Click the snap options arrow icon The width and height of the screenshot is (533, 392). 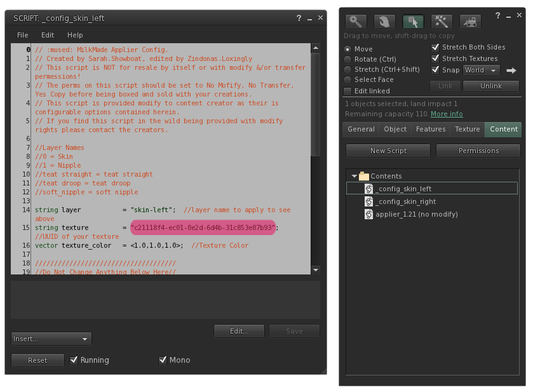click(511, 71)
